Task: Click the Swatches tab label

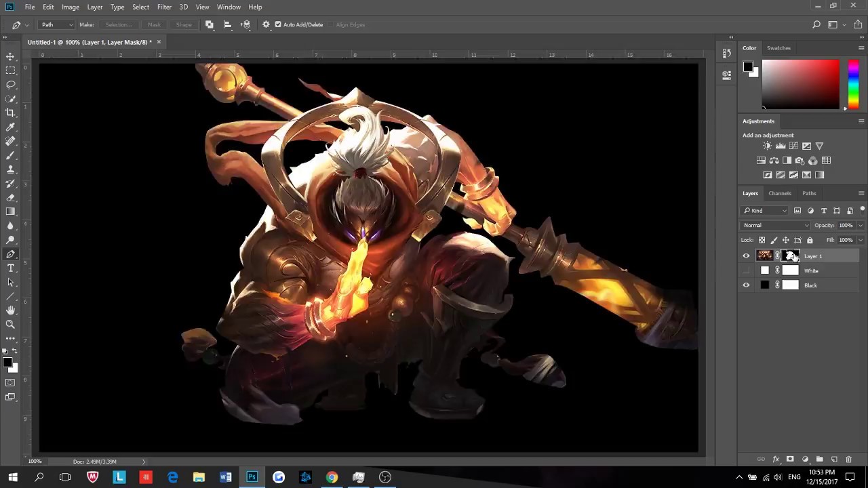Action: coord(778,47)
